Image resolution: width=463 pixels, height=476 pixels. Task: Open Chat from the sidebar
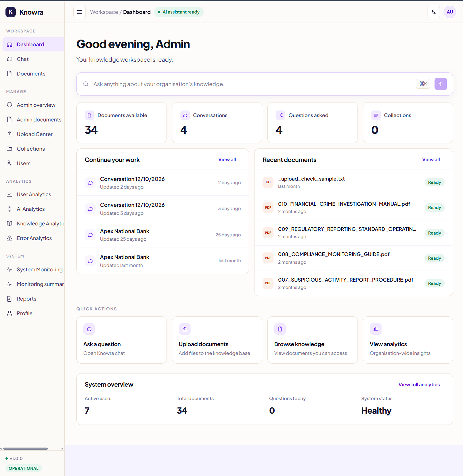click(34, 59)
